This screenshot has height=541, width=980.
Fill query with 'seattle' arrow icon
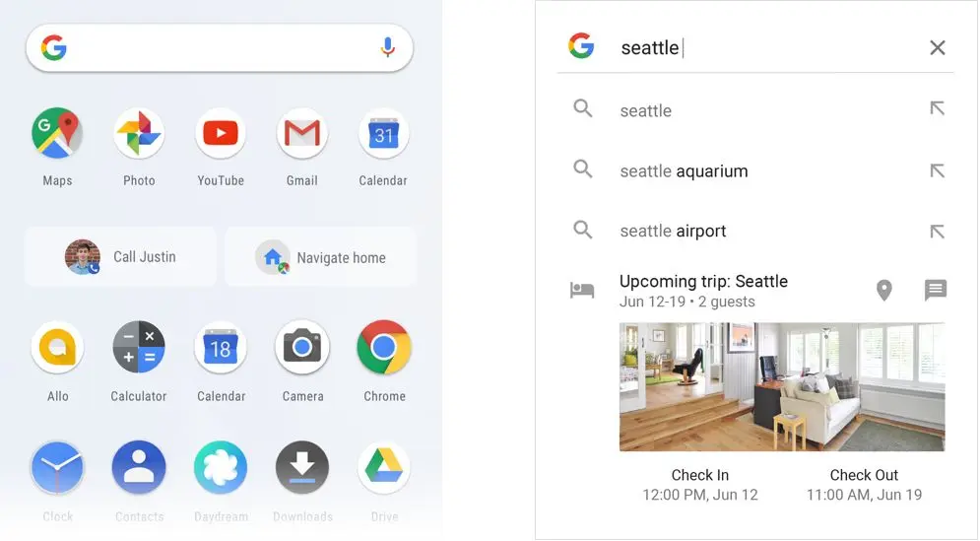pyautogui.click(x=937, y=108)
